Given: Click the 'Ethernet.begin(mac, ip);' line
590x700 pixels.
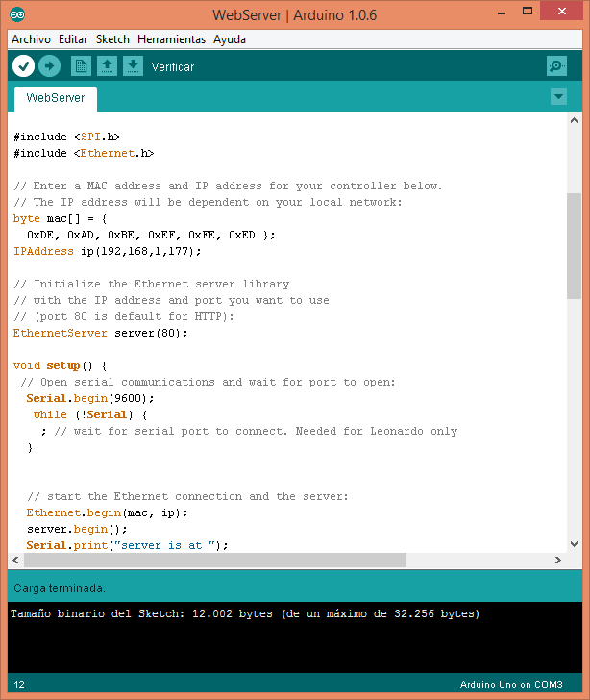Looking at the screenshot, I should (107, 512).
